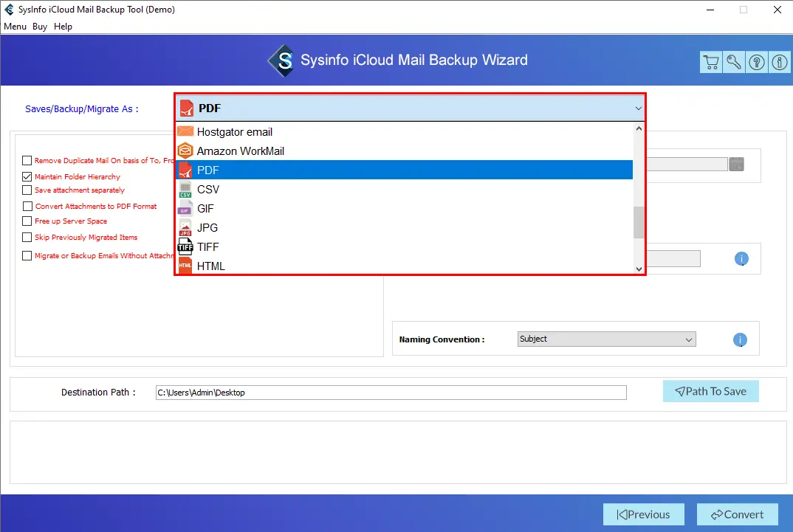Click info icon beside Naming Convention
Image resolution: width=793 pixels, height=532 pixels.
click(x=740, y=339)
